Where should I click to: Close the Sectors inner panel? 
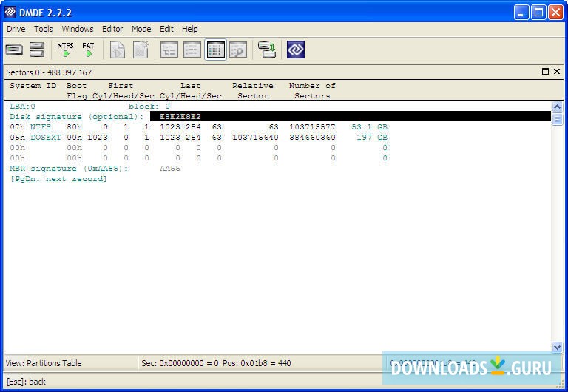[557, 71]
